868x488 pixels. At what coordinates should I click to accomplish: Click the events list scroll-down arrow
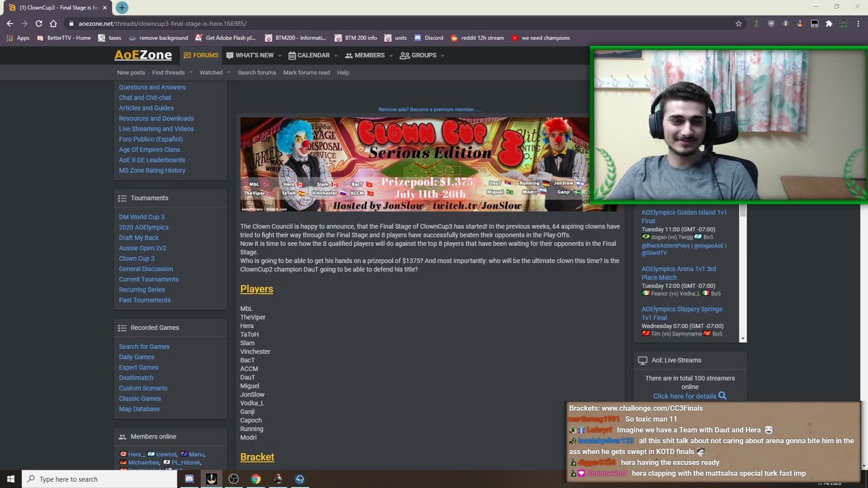743,338
